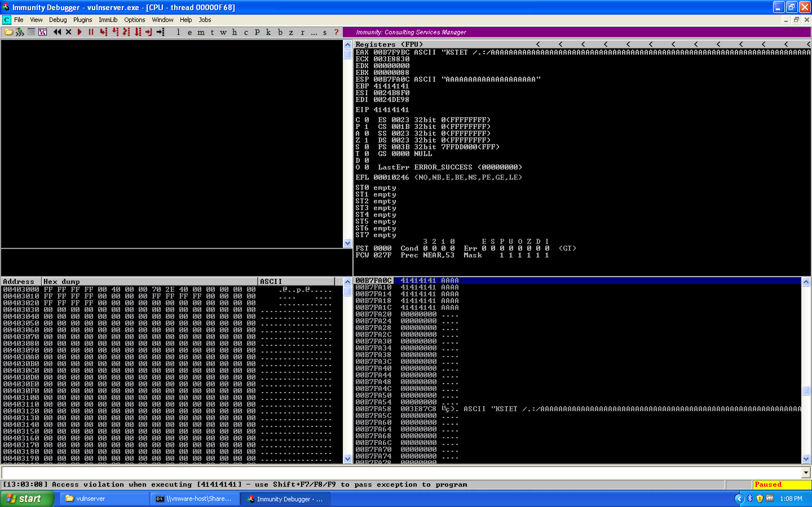Show the threads window (t icon)
The width and height of the screenshot is (812, 507).
pyautogui.click(x=212, y=32)
